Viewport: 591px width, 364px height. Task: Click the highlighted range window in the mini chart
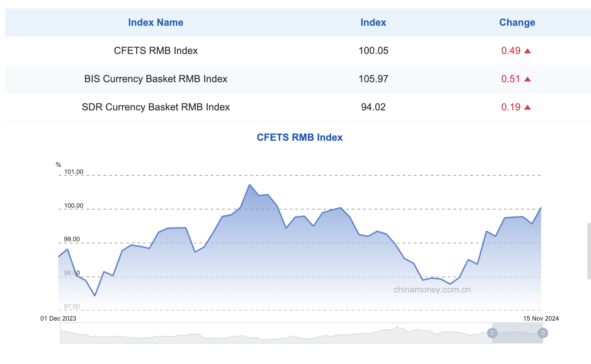click(x=517, y=333)
